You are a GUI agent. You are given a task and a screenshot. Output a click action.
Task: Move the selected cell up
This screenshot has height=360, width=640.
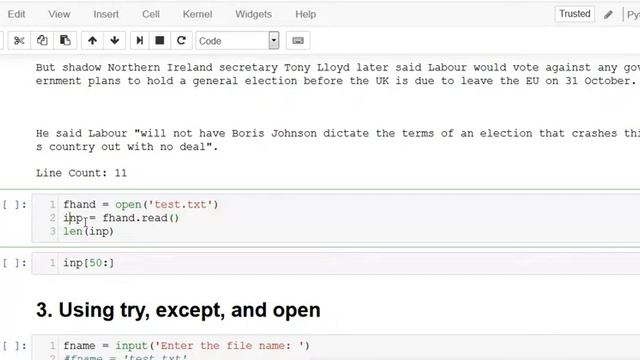(92, 40)
